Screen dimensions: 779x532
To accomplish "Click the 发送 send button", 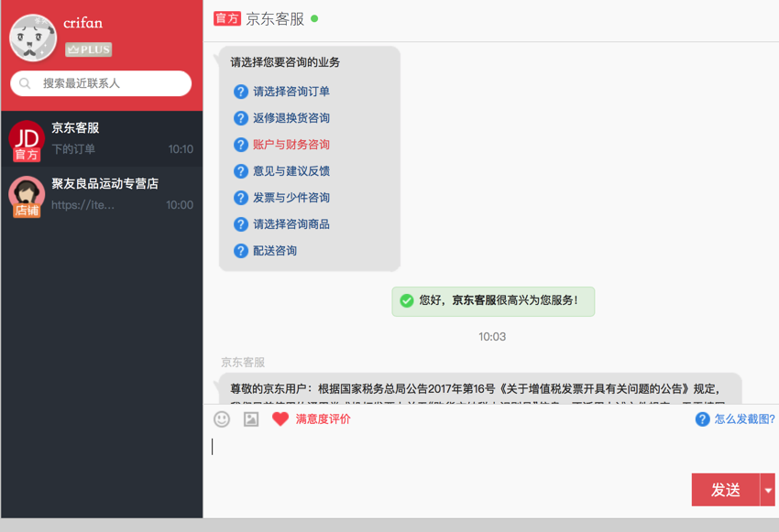I will [x=725, y=490].
